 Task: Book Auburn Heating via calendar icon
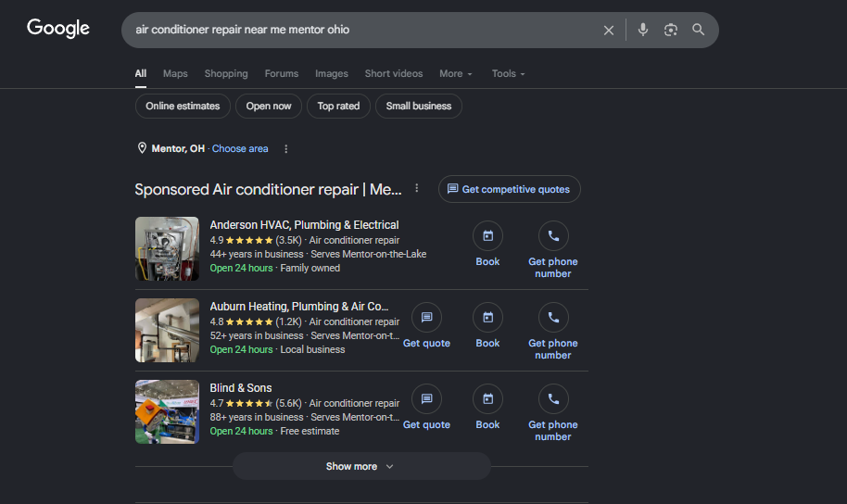pyautogui.click(x=487, y=317)
